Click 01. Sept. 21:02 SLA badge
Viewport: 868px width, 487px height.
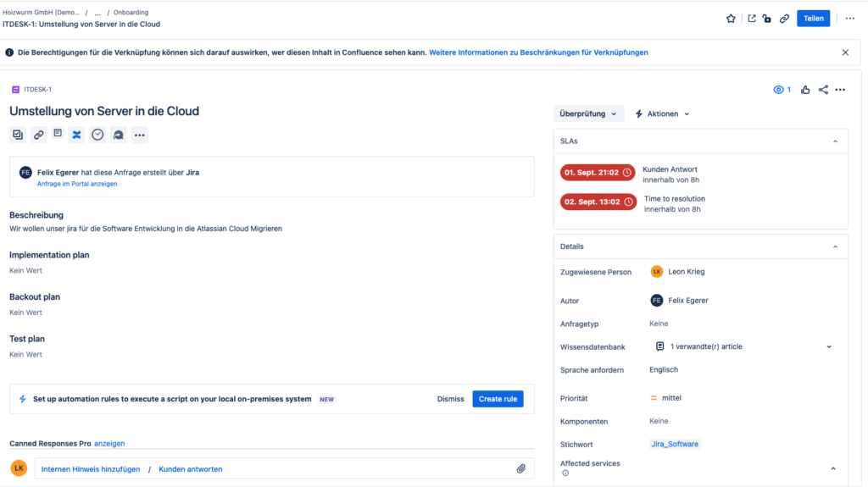tap(598, 172)
